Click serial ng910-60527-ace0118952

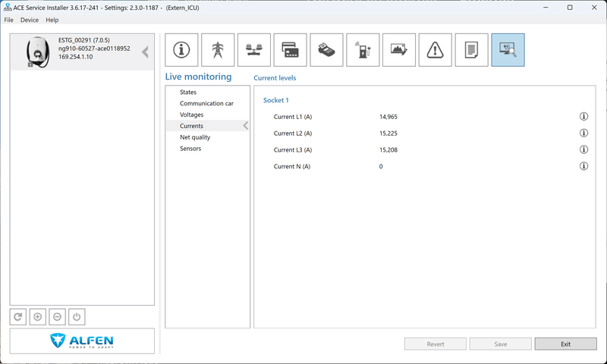coord(94,49)
